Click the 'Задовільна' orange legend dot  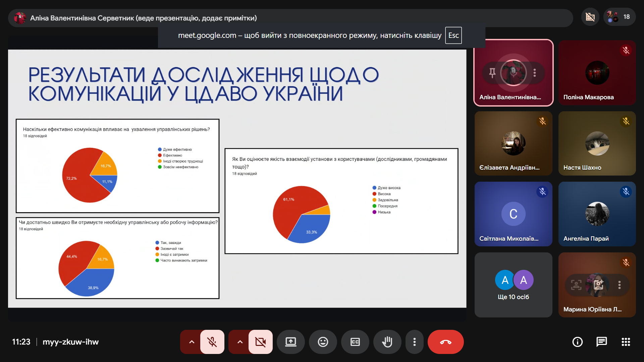click(x=374, y=200)
